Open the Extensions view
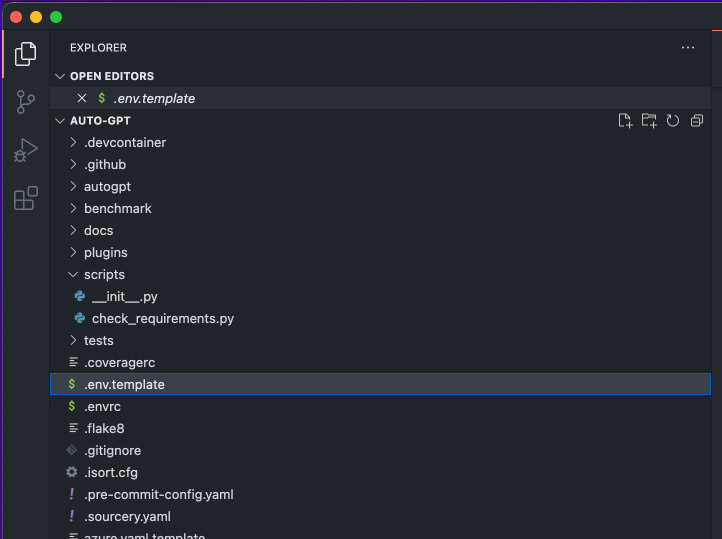This screenshot has width=722, height=539. tap(25, 198)
